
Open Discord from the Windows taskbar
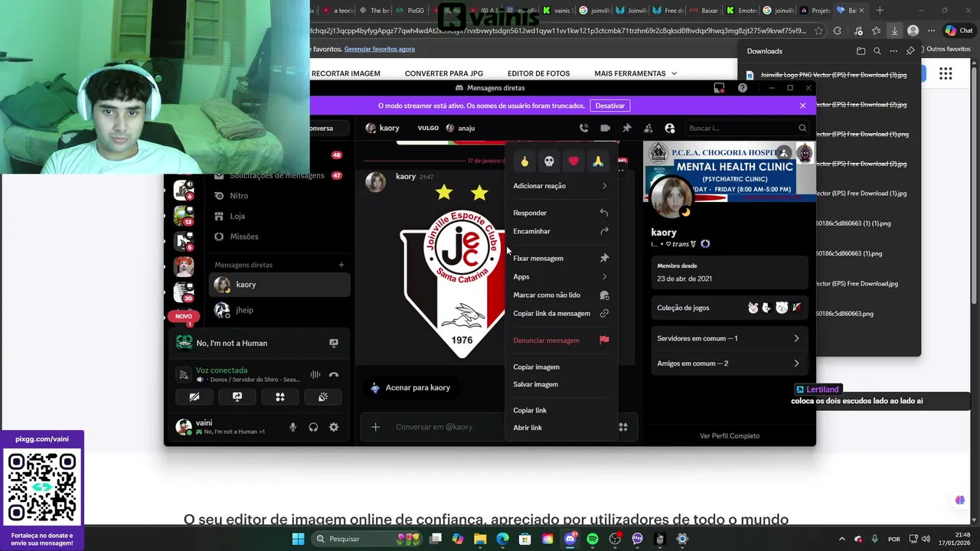(x=570, y=539)
